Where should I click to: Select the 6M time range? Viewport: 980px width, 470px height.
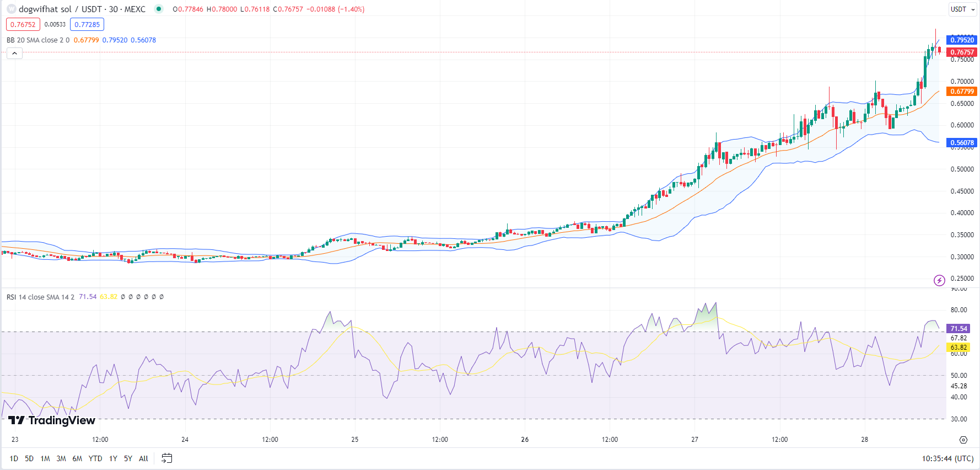(77, 458)
